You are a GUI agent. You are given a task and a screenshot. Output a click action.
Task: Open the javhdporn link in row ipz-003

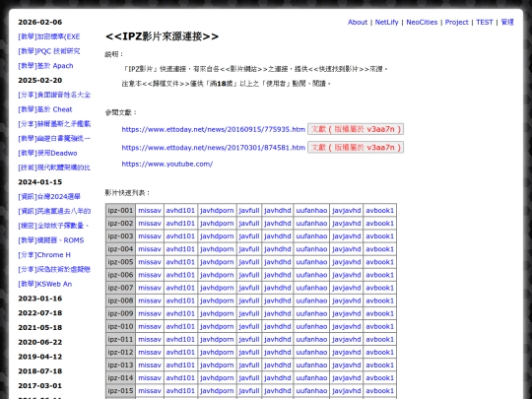pos(217,236)
